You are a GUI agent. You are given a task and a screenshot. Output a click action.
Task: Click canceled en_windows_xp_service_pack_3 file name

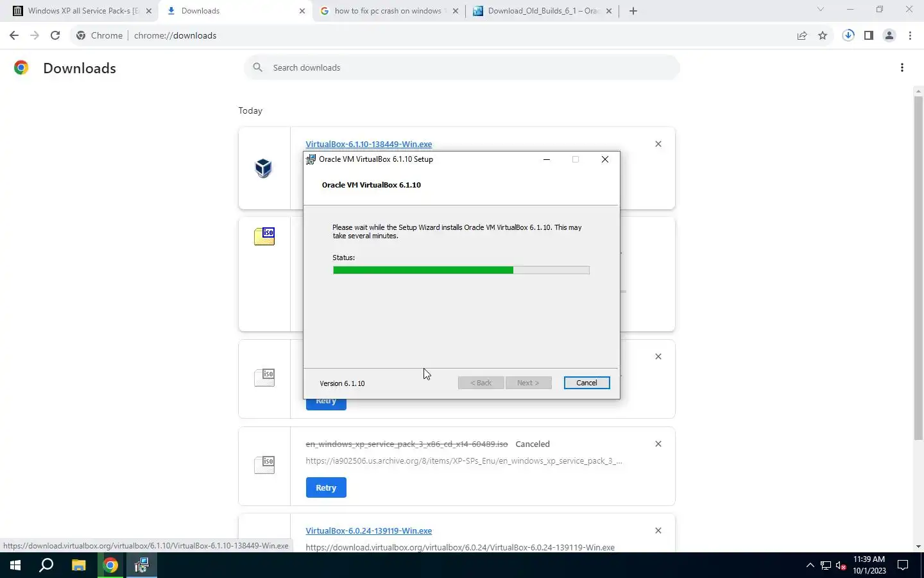click(x=407, y=444)
